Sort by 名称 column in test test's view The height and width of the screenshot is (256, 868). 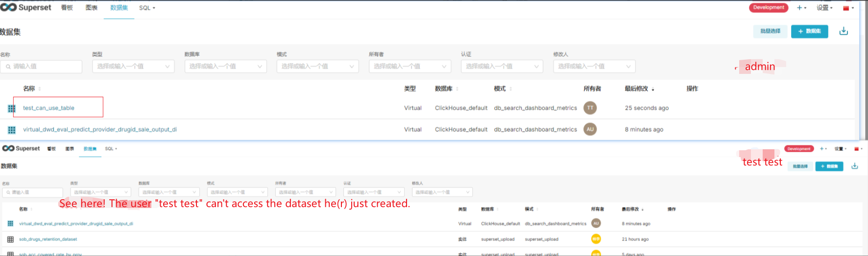pos(31,209)
